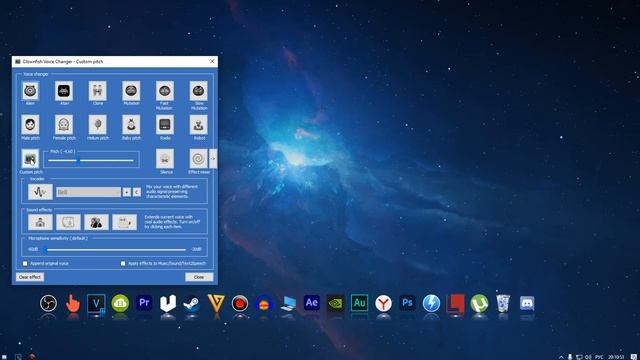This screenshot has height=360, width=640.
Task: Enable the Append original voice checkbox
Action: pyautogui.click(x=25, y=264)
